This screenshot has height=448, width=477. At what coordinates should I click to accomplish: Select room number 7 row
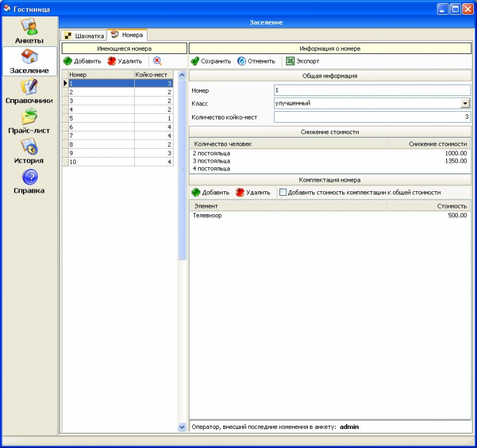coord(118,135)
